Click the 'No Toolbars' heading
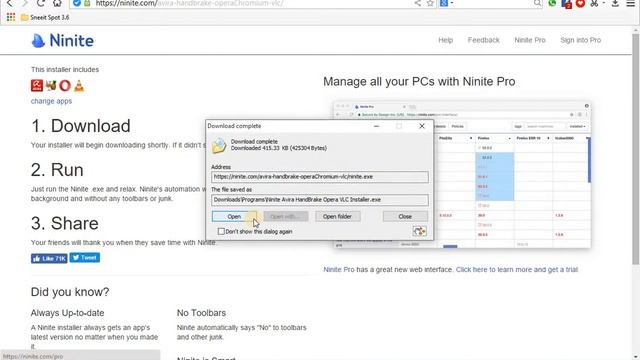The width and height of the screenshot is (640, 360). click(201, 313)
